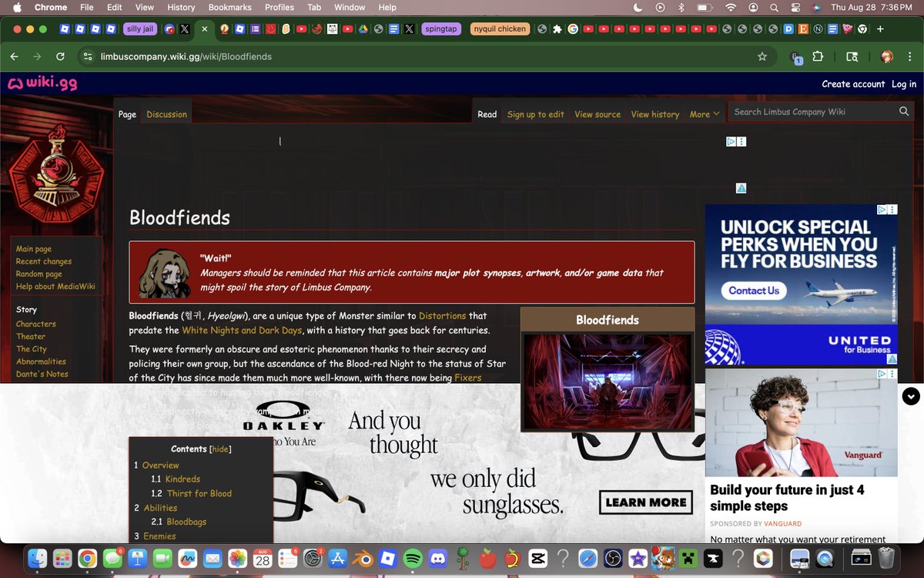Jump to the Kindreds section in Contents

(x=182, y=479)
